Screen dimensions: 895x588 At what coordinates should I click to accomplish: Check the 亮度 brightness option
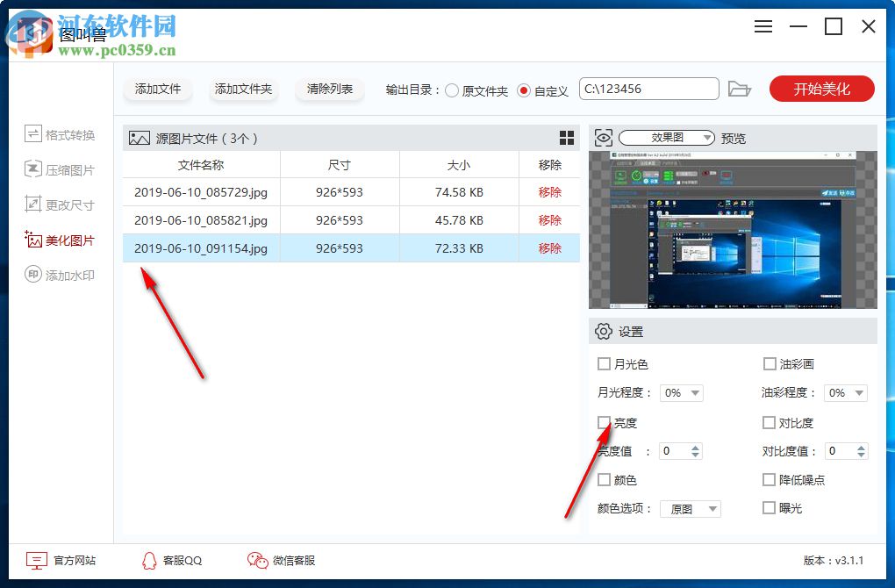[x=604, y=422]
